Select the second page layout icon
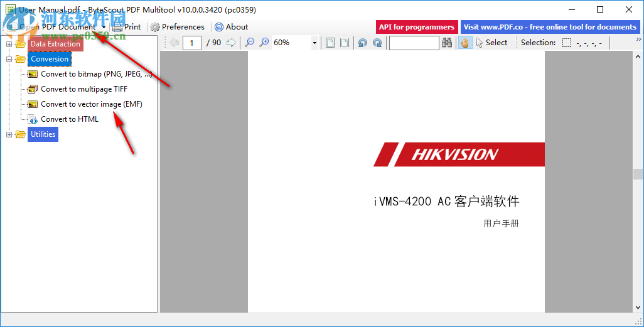The image size is (644, 327). point(345,42)
